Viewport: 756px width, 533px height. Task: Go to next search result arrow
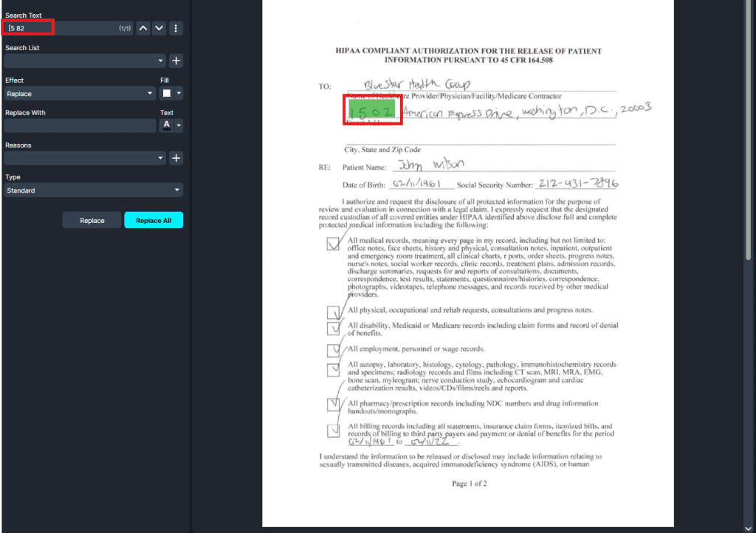click(x=159, y=28)
